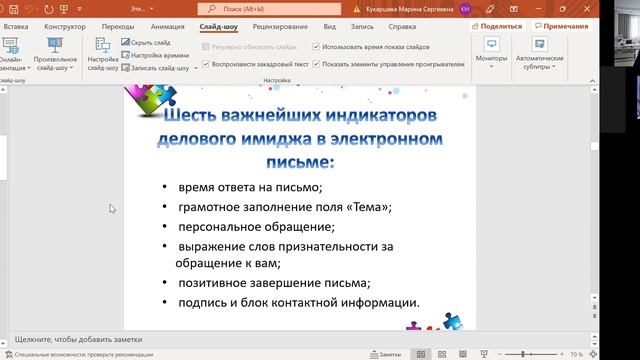Select the Слайд-шоу tab

coord(218,27)
